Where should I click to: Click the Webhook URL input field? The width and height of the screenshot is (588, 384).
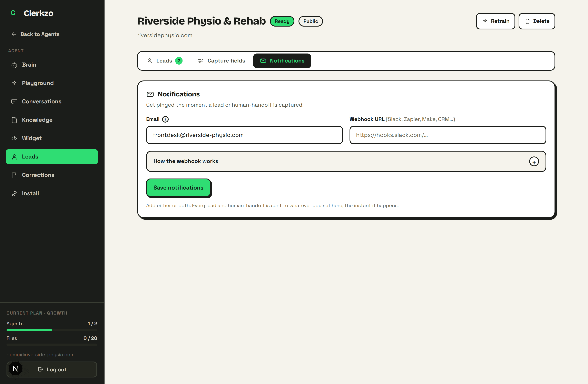coord(448,135)
